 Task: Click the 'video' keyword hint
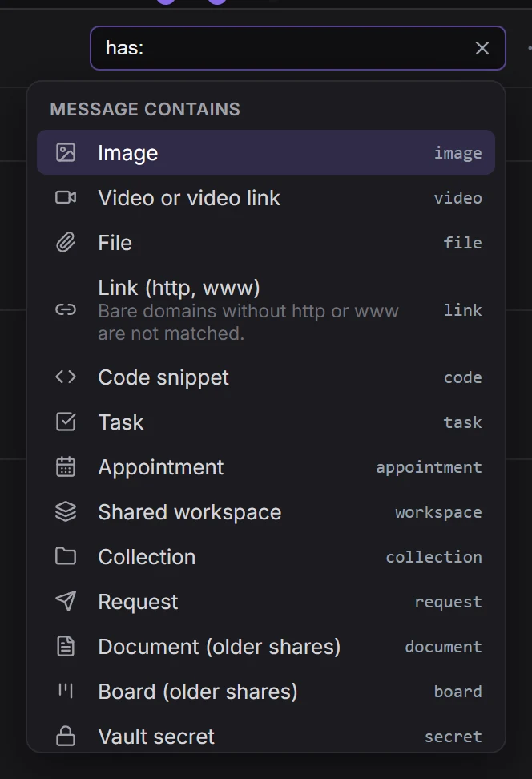458,198
